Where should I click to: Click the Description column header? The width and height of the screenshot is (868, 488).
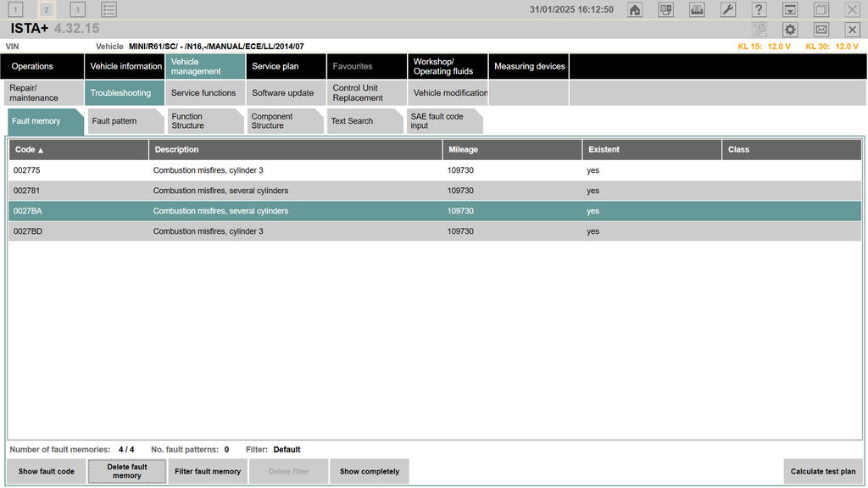tap(294, 149)
